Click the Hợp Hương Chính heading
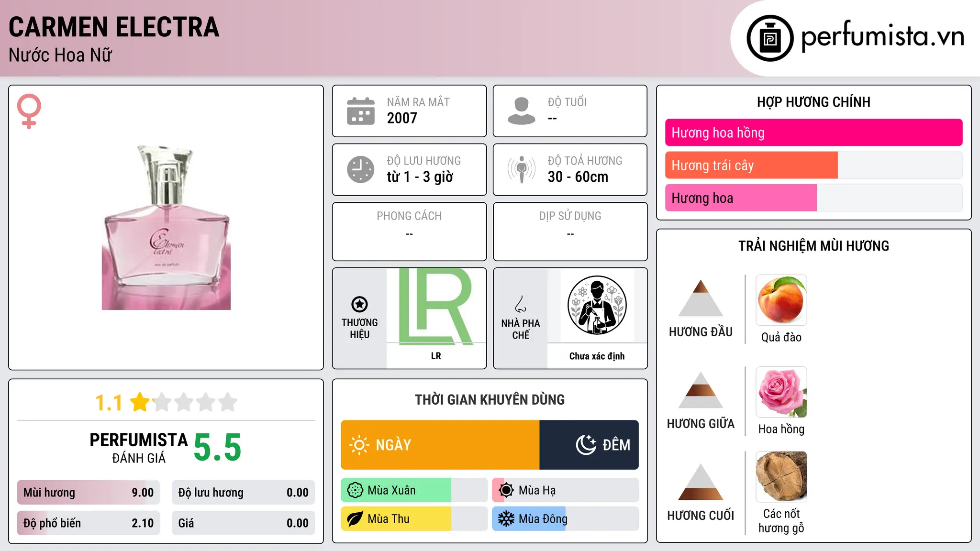Image resolution: width=980 pixels, height=551 pixels. coord(814,102)
